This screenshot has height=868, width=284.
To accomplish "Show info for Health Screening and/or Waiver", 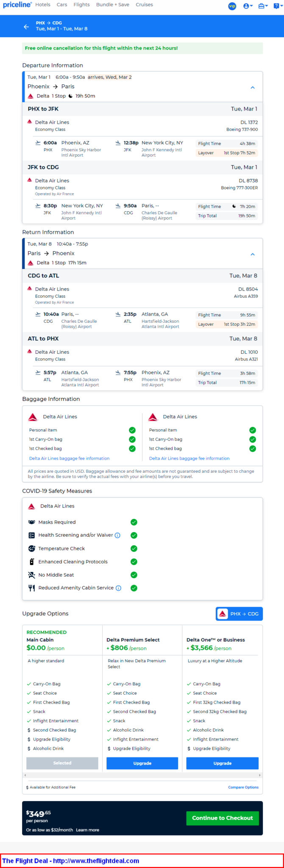I will 118,535.
